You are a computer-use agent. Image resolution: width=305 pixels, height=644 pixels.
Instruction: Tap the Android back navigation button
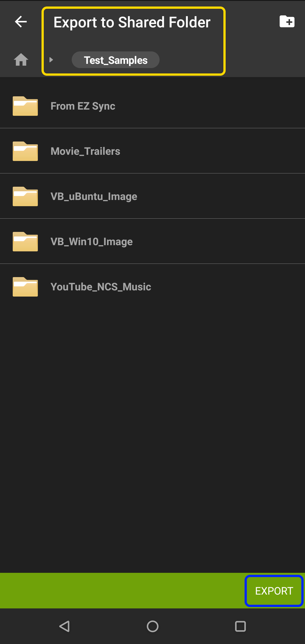pyautogui.click(x=65, y=626)
